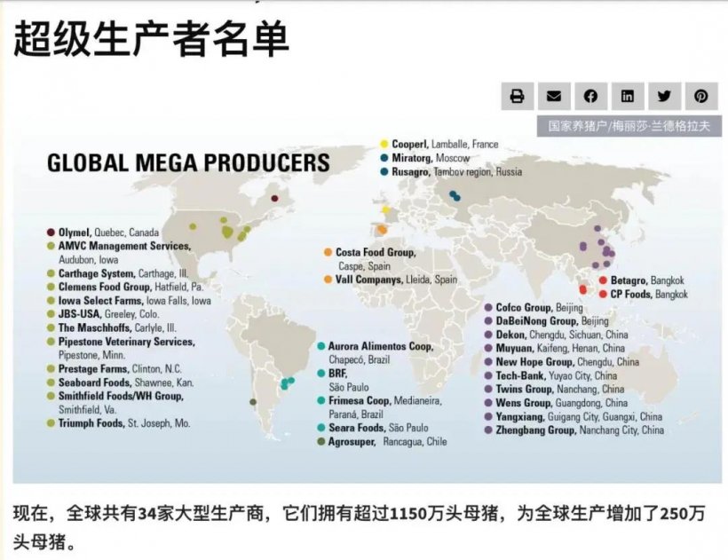Click Triumph Foods, St. Joseph, Mo. entry

[x=118, y=423]
